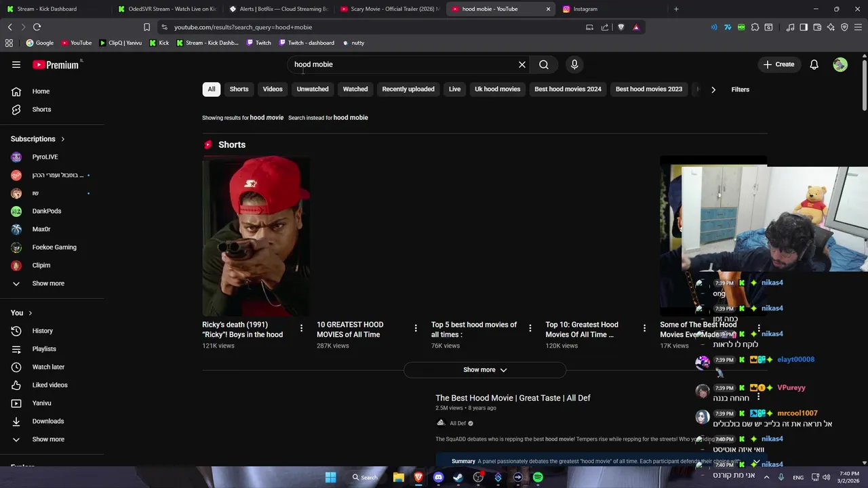Start voice search with the microphone icon
The image size is (868, 488).
[574, 64]
